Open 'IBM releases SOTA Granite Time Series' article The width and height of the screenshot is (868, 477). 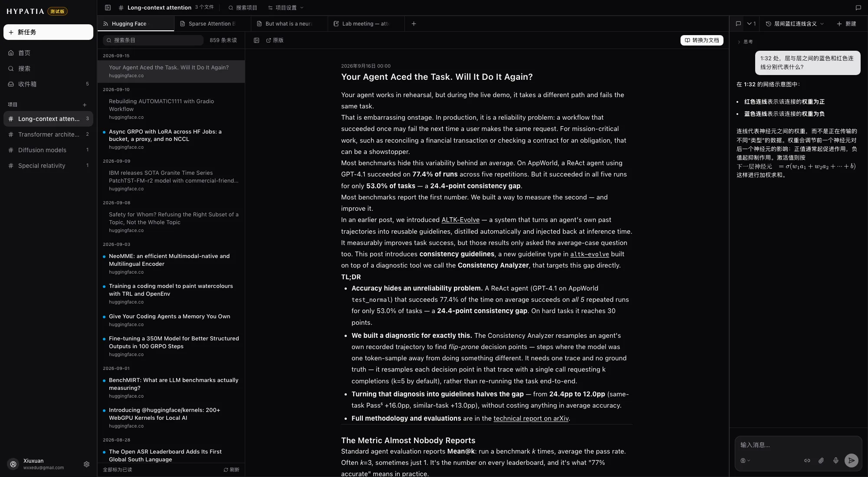pos(171,180)
